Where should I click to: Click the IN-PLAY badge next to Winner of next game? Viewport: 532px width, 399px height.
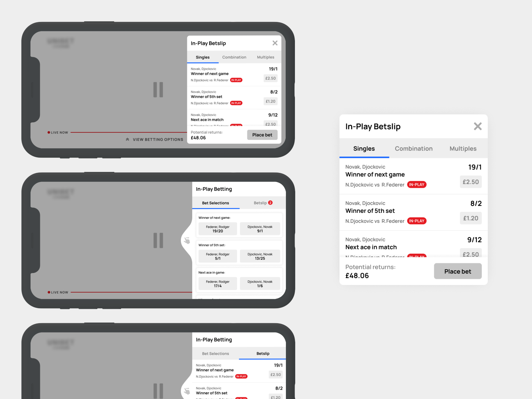tap(417, 185)
